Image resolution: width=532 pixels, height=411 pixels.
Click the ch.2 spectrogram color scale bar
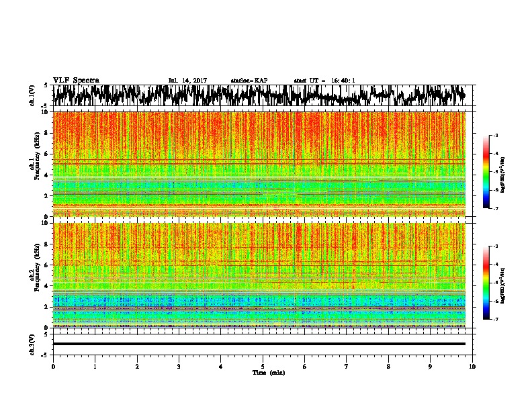[x=486, y=283]
